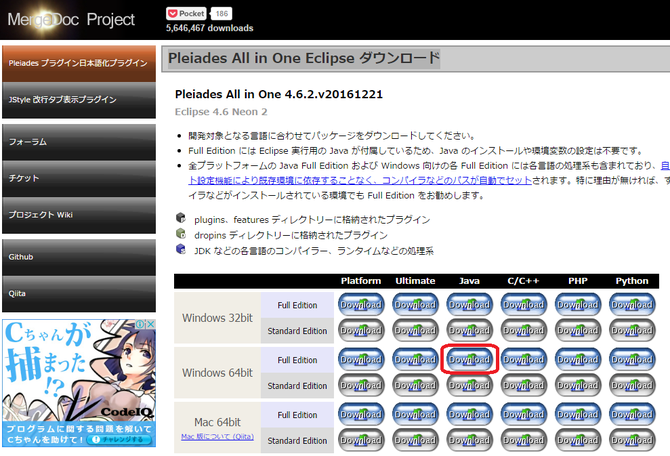This screenshot has width=670, height=456.
Task: Download Mac 64bit Full Edition Ultimate
Action: [x=415, y=414]
